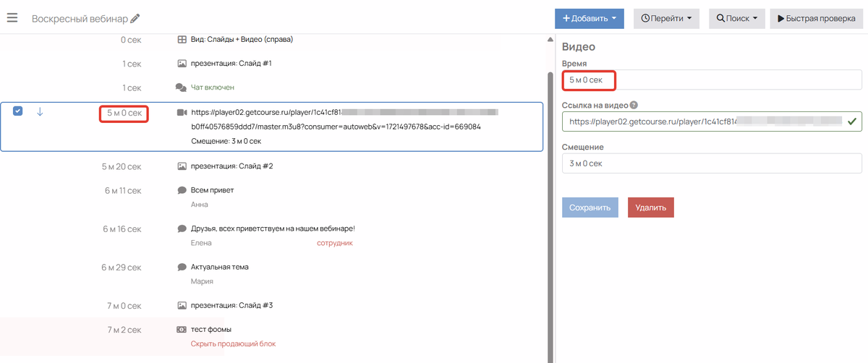This screenshot has height=363, width=868.
Task: Click the down arrow icon on the video row
Action: (x=40, y=111)
